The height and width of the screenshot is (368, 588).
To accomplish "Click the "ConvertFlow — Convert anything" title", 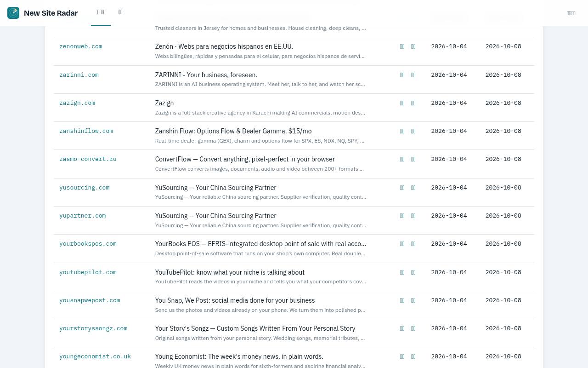I will coord(245,159).
